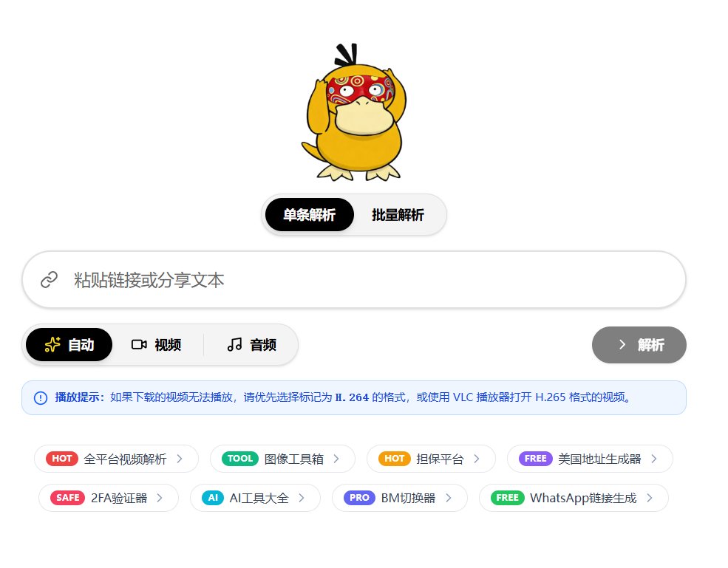This screenshot has height=568, width=728.
Task: Switch to the 批量解析 tab
Action: 398,215
